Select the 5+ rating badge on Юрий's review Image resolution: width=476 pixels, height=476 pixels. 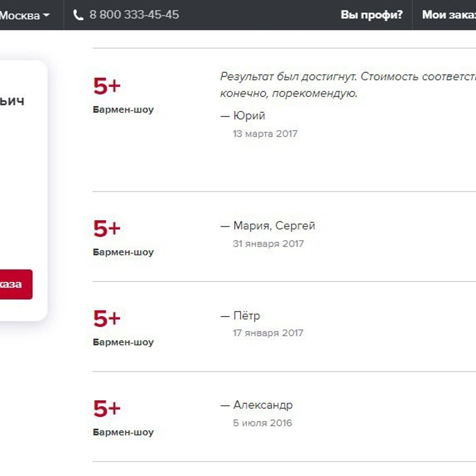pyautogui.click(x=107, y=85)
